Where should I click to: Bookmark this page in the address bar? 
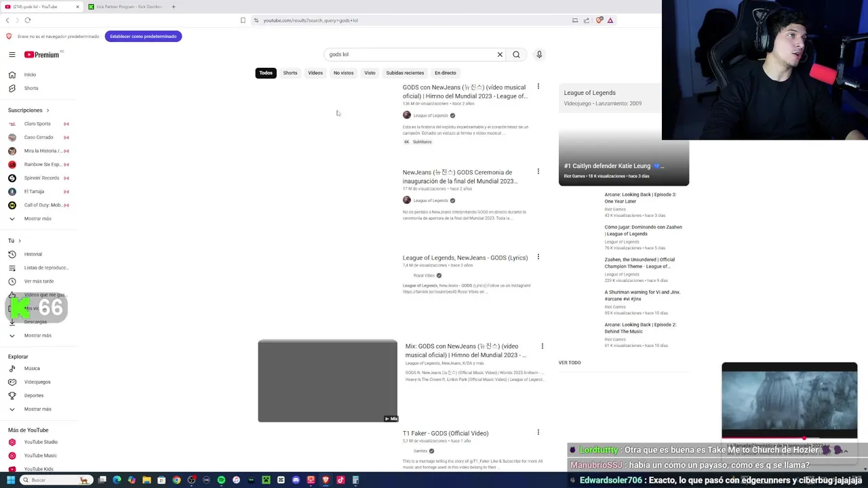point(243,20)
